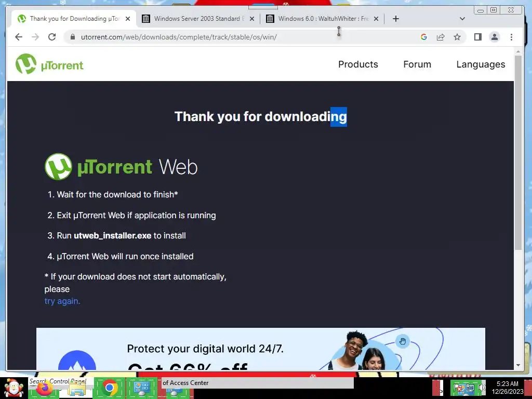Viewport: 532px width, 399px height.
Task: Open the Action Center flag icon
Action: 459,388
